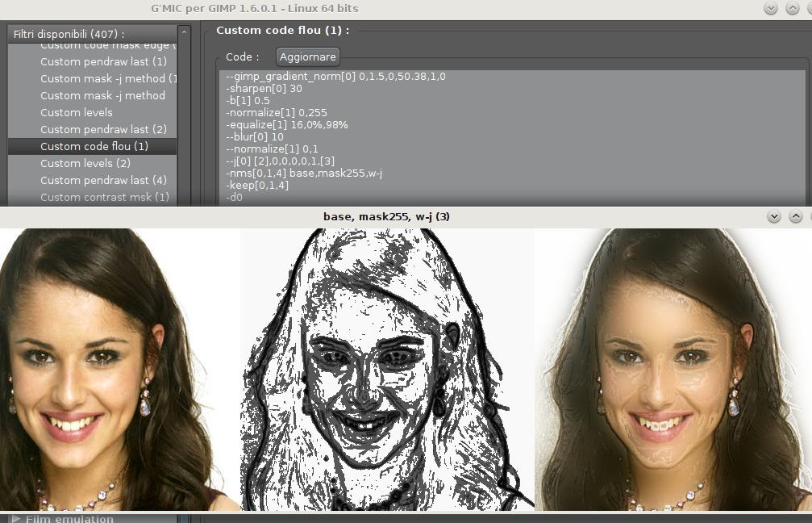
Task: Click the up-chevron button in the base, mask255 window title bar
Action: click(796, 216)
